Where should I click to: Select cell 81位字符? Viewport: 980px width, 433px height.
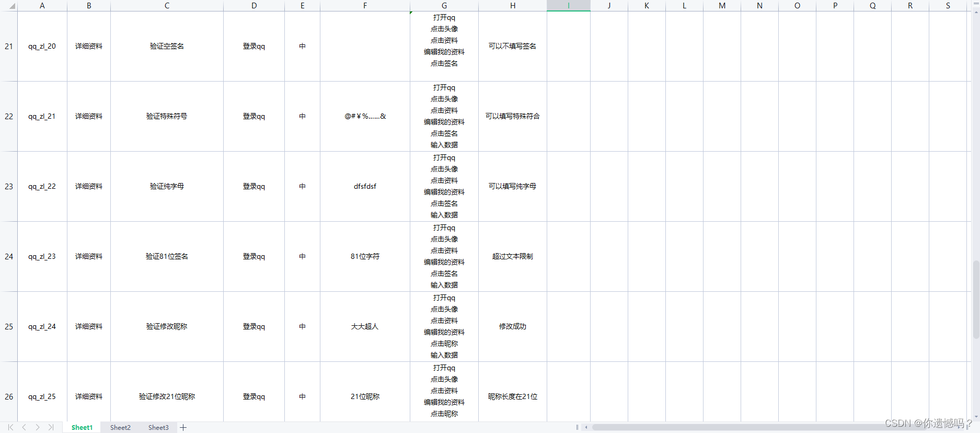coord(365,256)
